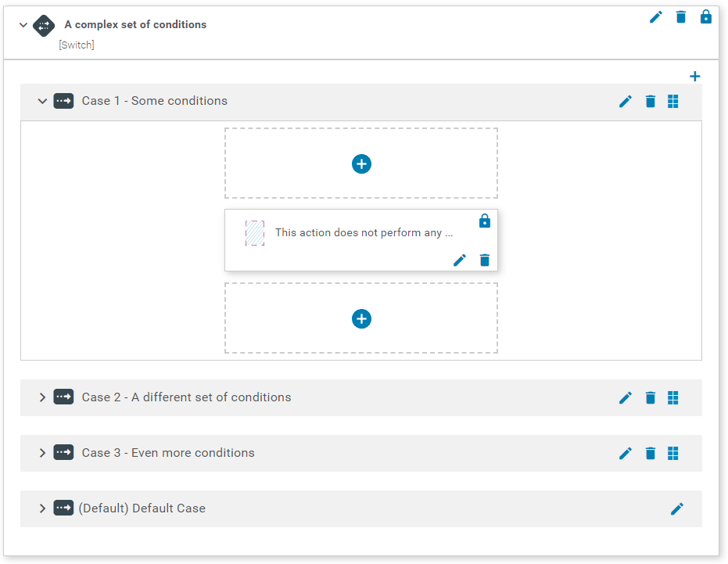Viewport: 728px width, 564px height.
Task: Add action in upper empty slot
Action: point(361,164)
